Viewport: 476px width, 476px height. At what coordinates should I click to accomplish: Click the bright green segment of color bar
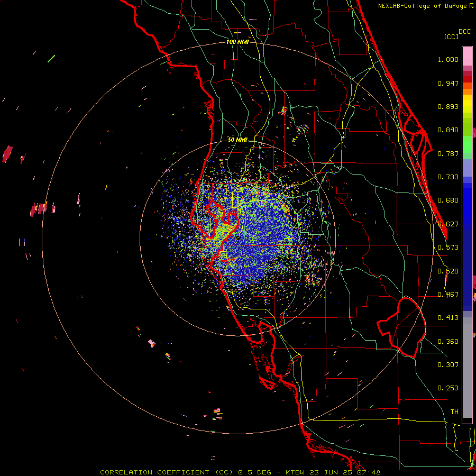467,144
